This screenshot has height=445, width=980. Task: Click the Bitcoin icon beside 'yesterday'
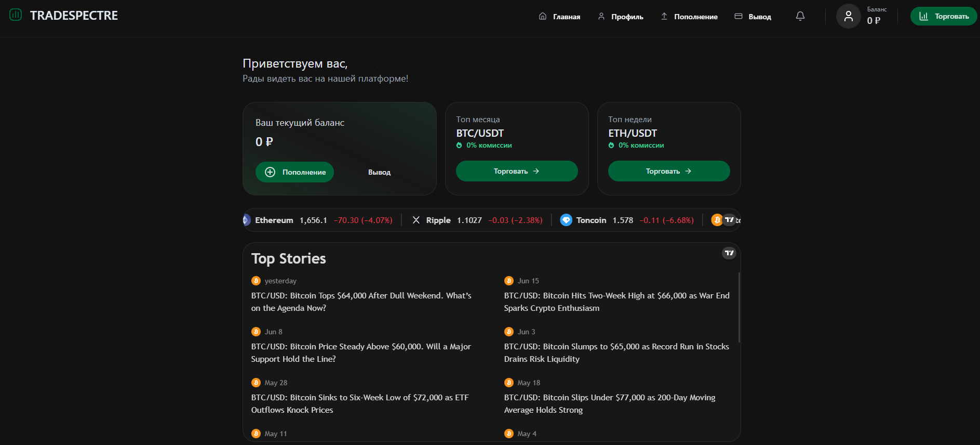(256, 281)
